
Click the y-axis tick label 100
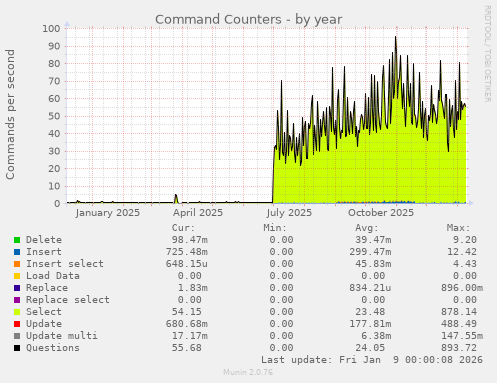[51, 28]
